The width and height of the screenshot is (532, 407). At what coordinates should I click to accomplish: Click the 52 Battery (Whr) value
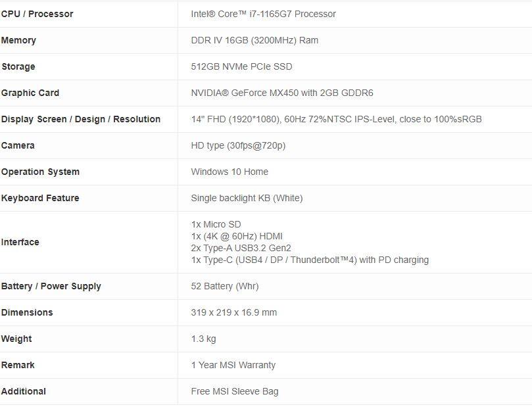[x=224, y=286]
